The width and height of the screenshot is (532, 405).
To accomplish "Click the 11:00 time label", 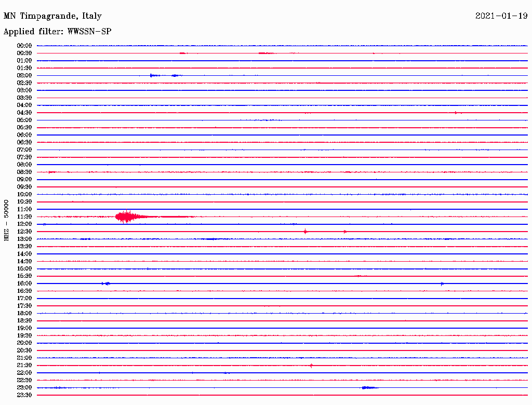I will coord(24,209).
